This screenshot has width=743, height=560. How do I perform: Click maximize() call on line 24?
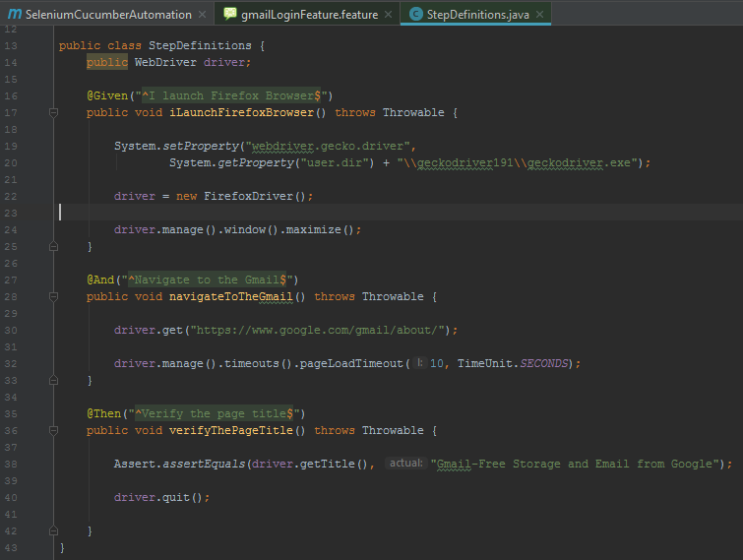[x=320, y=229]
